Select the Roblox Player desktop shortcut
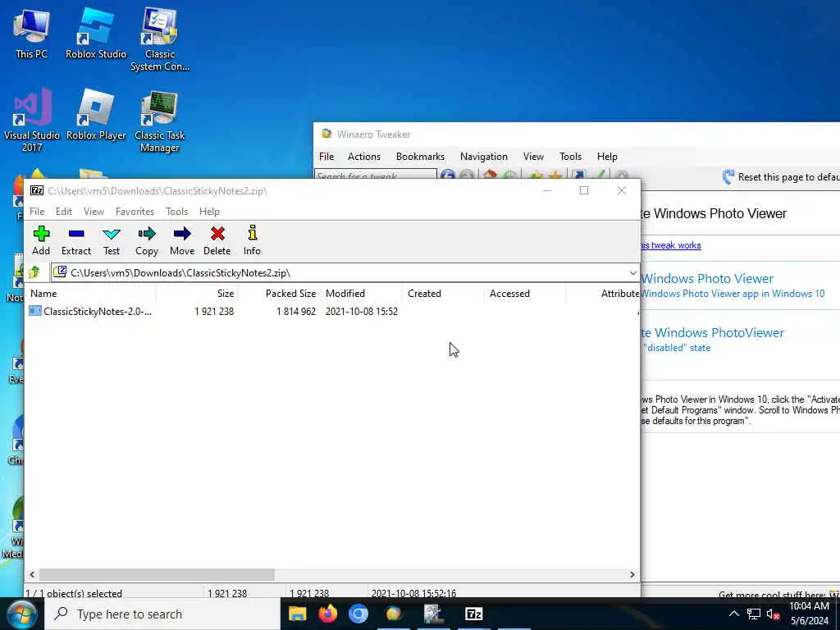840x630 pixels. 96,115
